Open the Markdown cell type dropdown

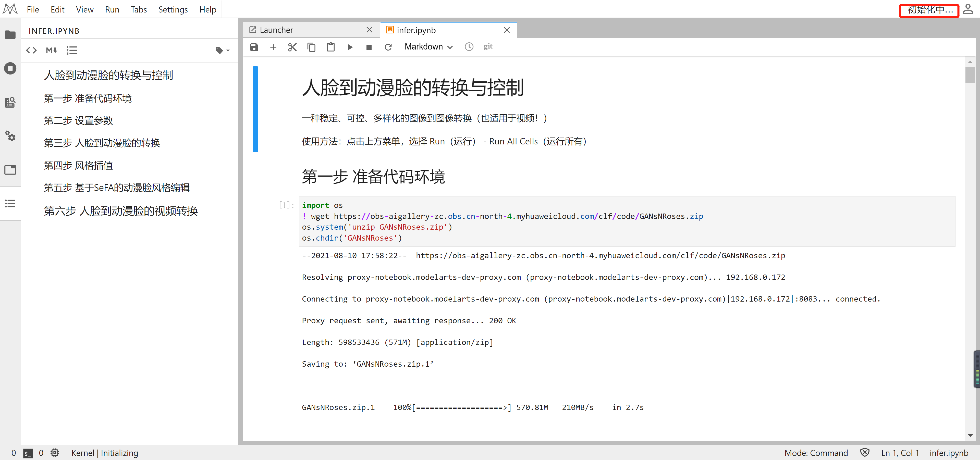point(428,47)
